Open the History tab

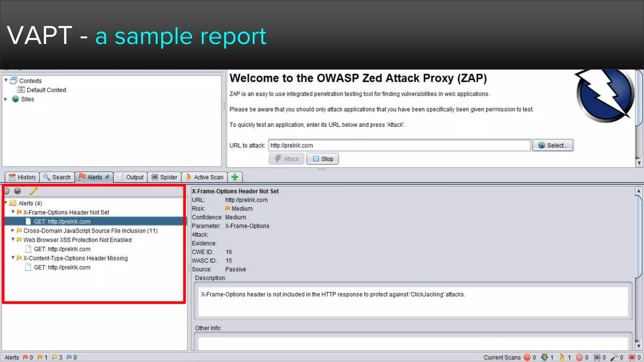click(x=22, y=177)
